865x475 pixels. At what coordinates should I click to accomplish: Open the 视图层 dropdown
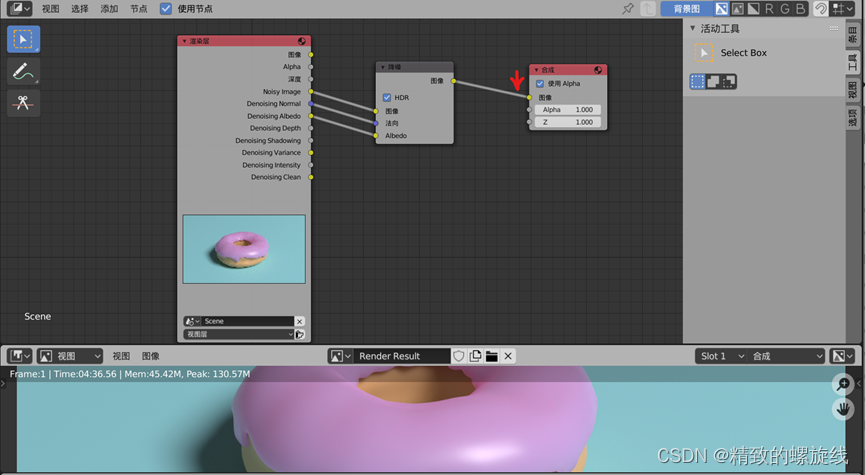pos(239,334)
